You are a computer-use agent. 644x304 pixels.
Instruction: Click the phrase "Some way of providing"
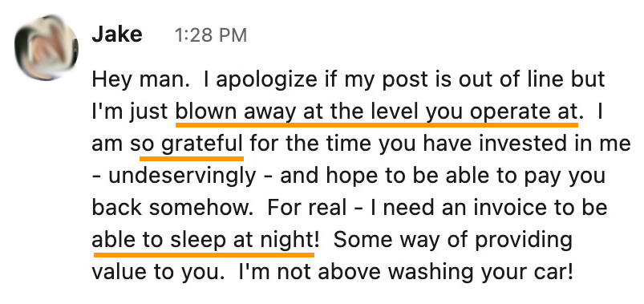coord(453,240)
